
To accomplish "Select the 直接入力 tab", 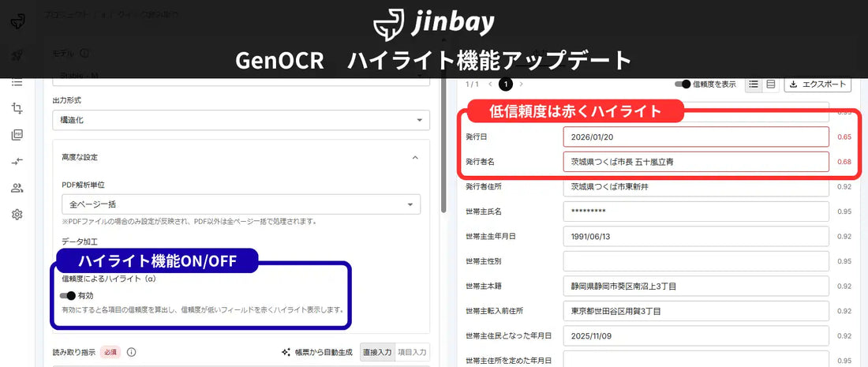I will pos(377,352).
